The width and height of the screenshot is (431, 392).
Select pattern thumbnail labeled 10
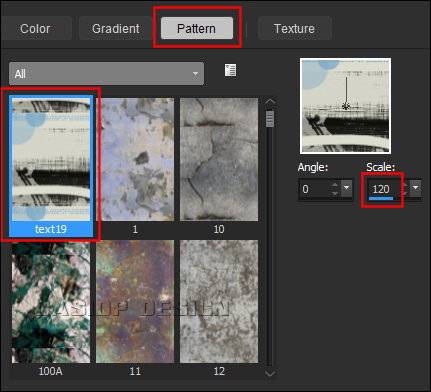coord(219,166)
